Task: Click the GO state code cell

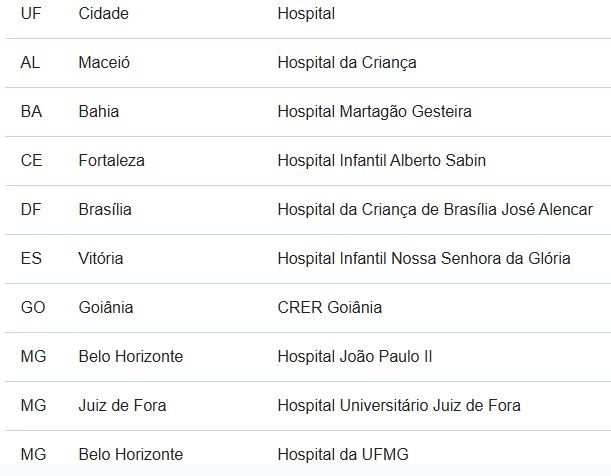Action: (33, 308)
